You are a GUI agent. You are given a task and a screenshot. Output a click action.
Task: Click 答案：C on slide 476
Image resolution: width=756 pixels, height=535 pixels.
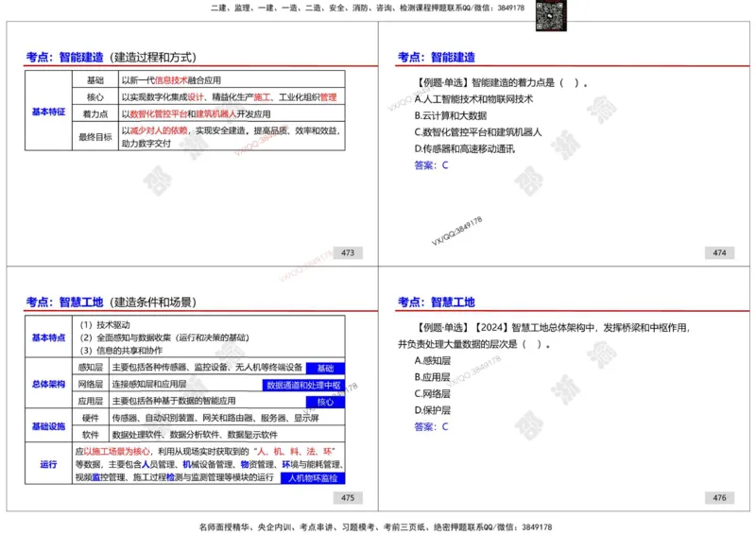click(x=431, y=426)
